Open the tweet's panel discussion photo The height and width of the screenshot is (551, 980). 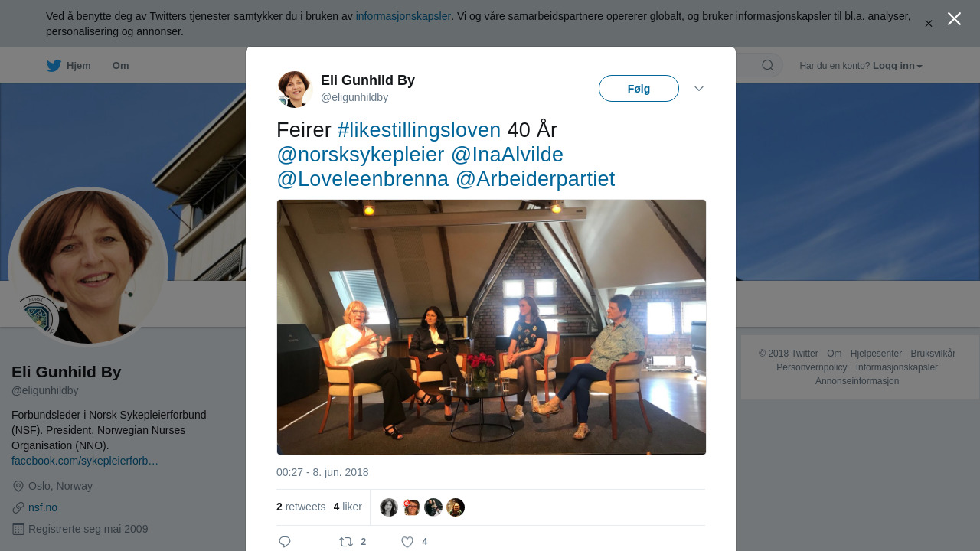[492, 328]
